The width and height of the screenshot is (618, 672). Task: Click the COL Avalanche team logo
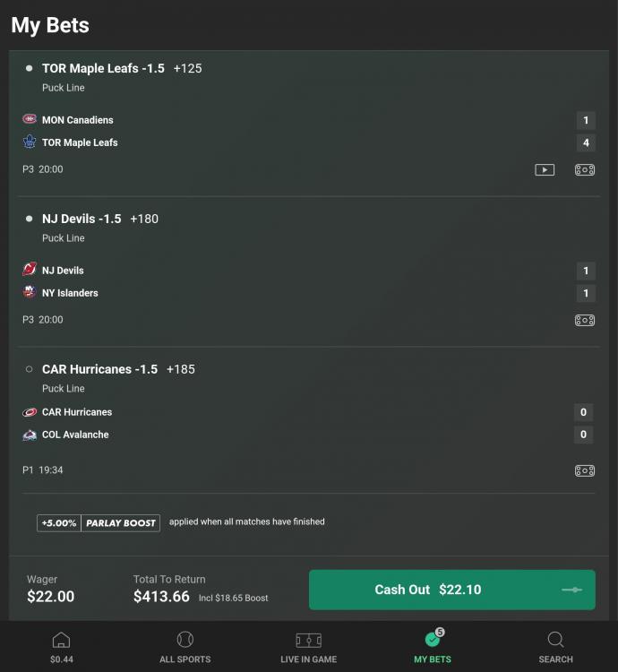click(x=30, y=435)
